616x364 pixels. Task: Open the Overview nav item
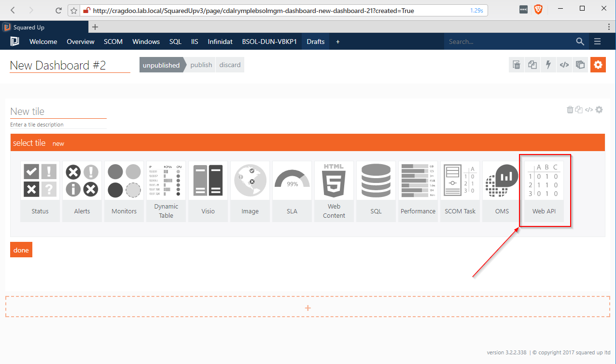[81, 42]
